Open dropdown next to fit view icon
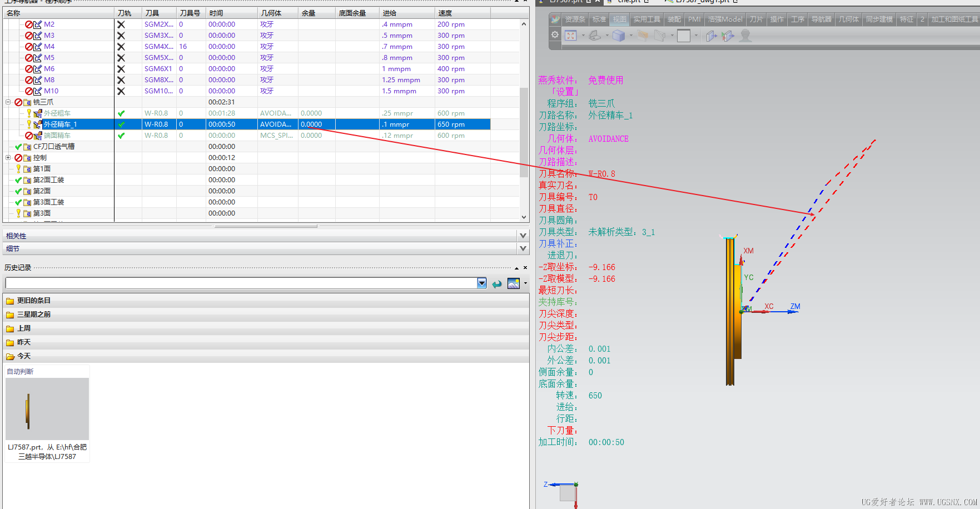 583,36
